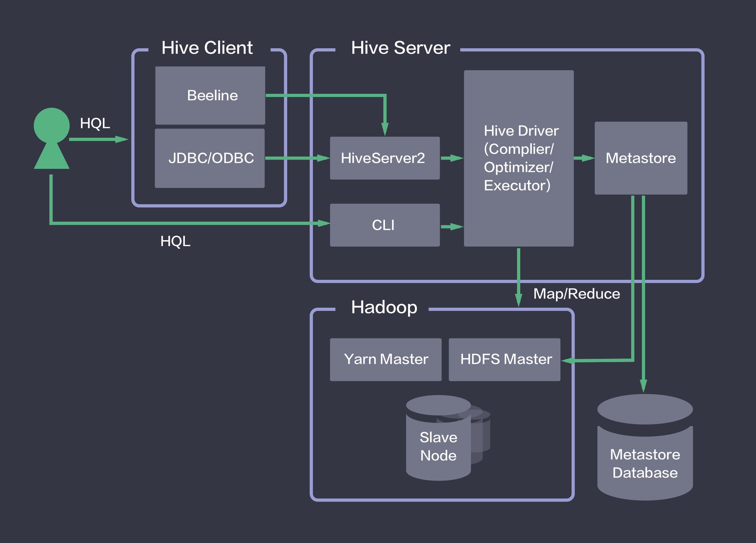Select the Hive Driver block
Viewport: 756px width, 543px height.
519,158
